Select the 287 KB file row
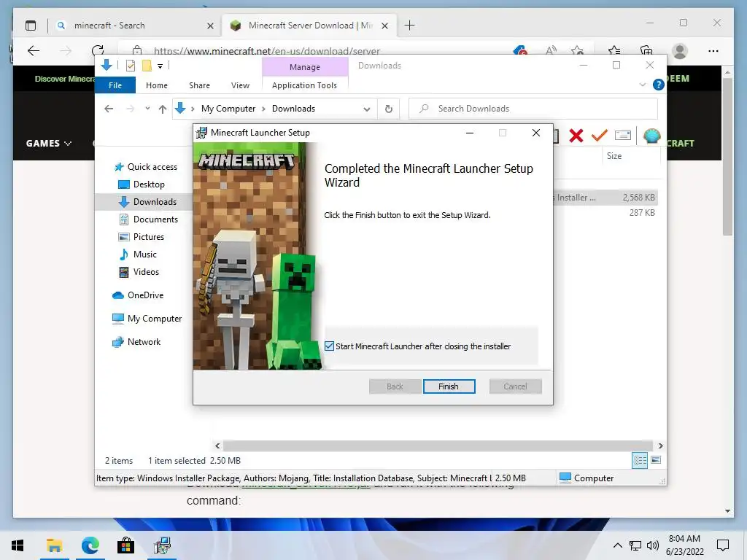The width and height of the screenshot is (747, 560). pos(605,213)
